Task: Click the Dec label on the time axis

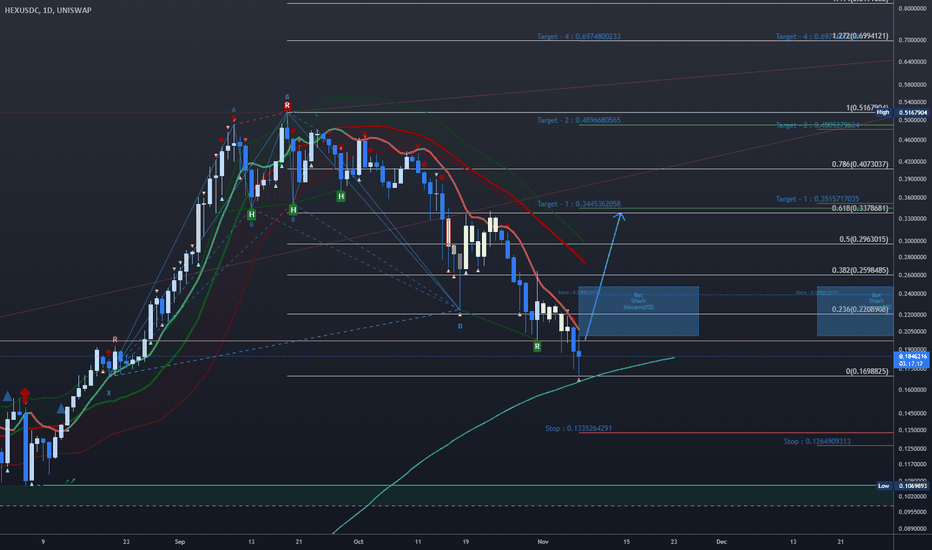Action: 721,542
